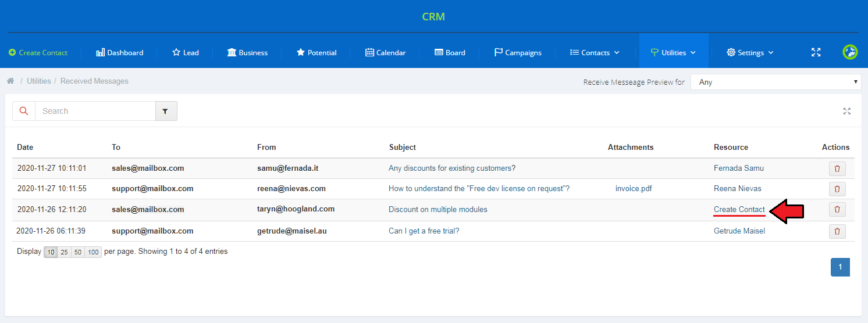Open "Any discounts for existing customers?" message
This screenshot has height=323, width=868.
(x=452, y=168)
